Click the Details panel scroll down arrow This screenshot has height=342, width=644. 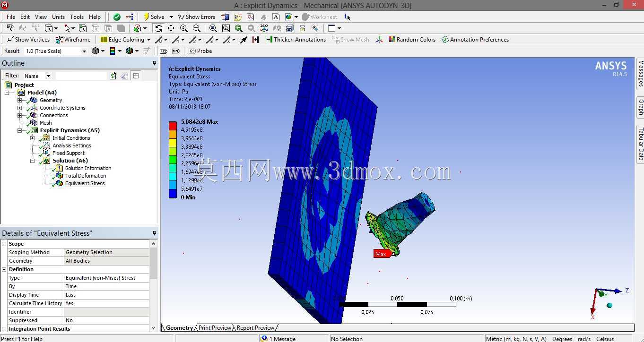tap(153, 327)
